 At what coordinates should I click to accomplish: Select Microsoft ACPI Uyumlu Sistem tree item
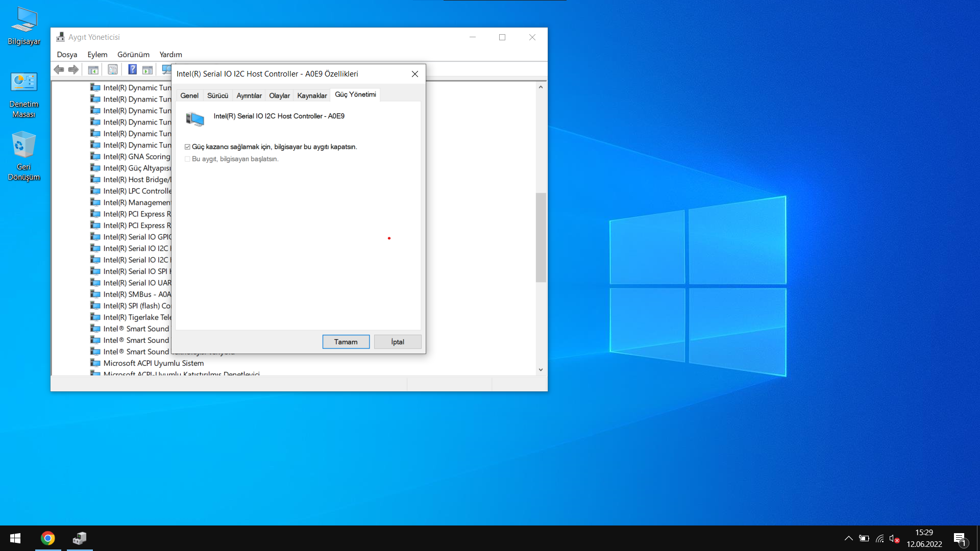[153, 363]
